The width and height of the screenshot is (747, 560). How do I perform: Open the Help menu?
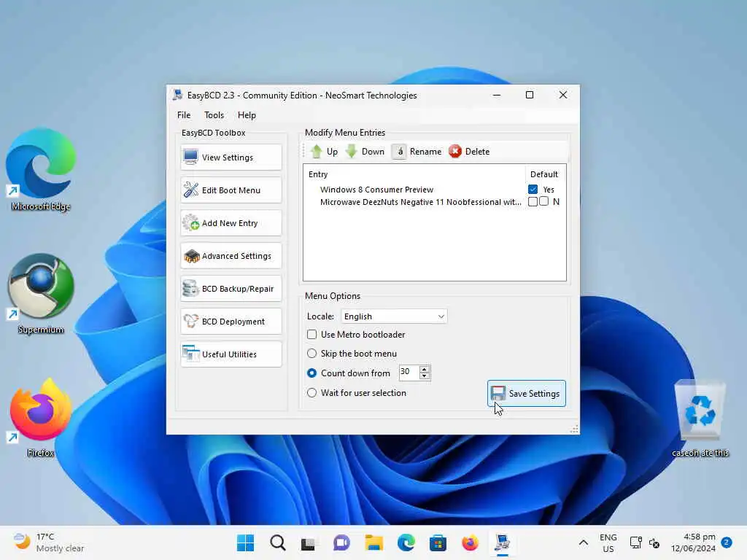click(247, 115)
